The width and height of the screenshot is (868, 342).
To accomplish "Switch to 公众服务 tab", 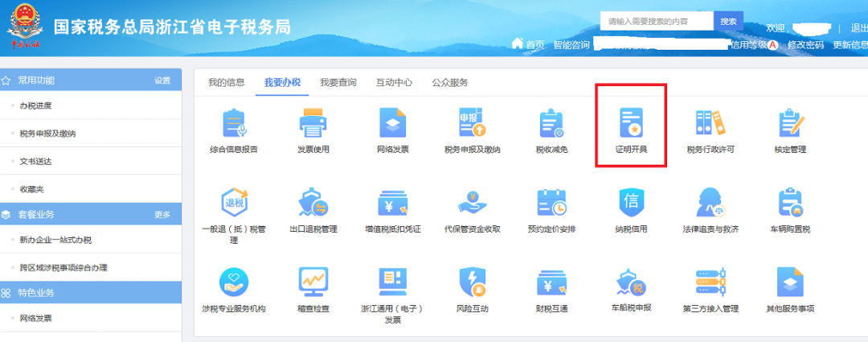I will point(450,83).
